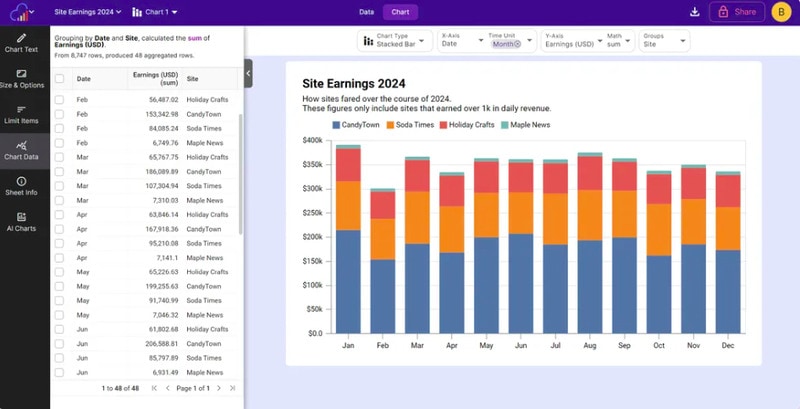Open the Sheet Info panel
The image size is (800, 409).
click(21, 185)
